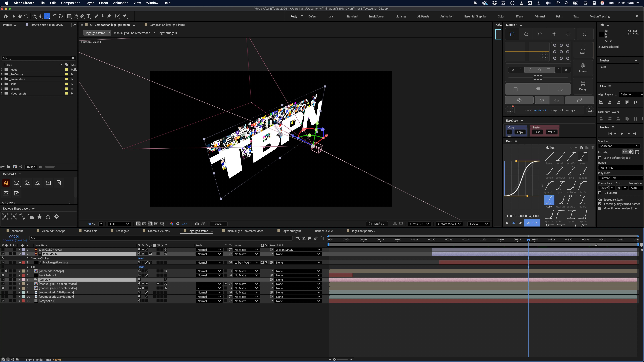Open Explode Shape Layers settings gear
Screen dimensions: 644x362
(57, 217)
